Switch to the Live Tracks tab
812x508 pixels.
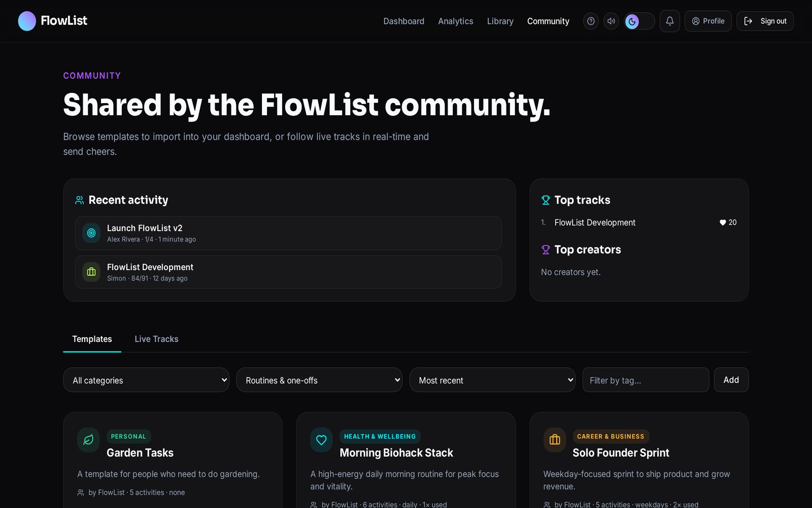[x=156, y=339]
